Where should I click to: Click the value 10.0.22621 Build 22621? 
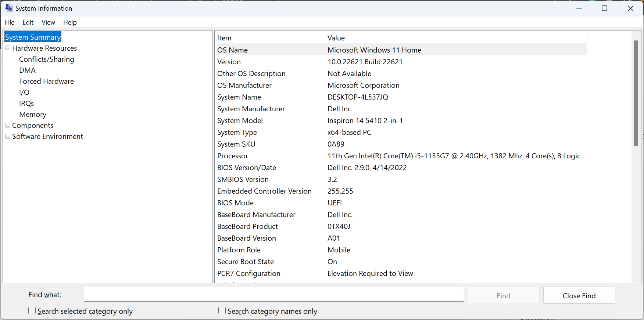point(365,62)
